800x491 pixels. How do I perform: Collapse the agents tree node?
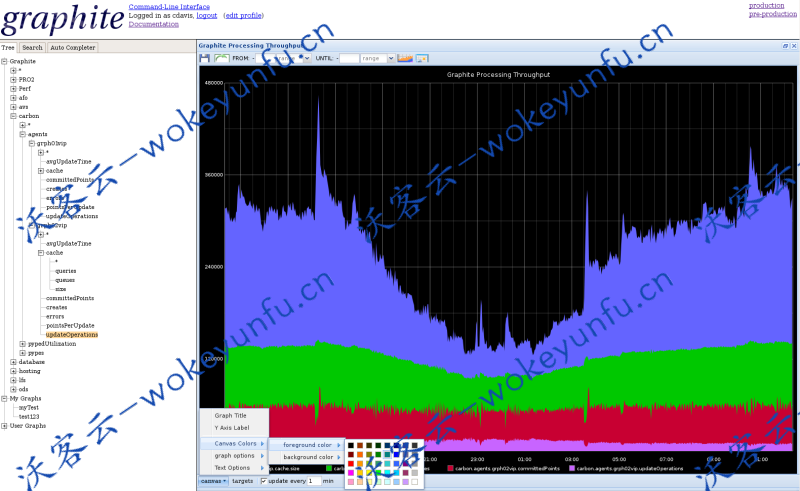(x=22, y=134)
